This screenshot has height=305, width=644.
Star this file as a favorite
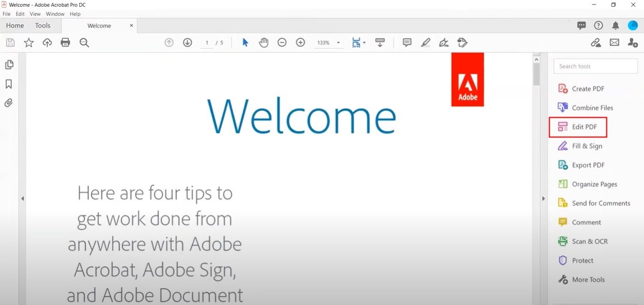29,42
